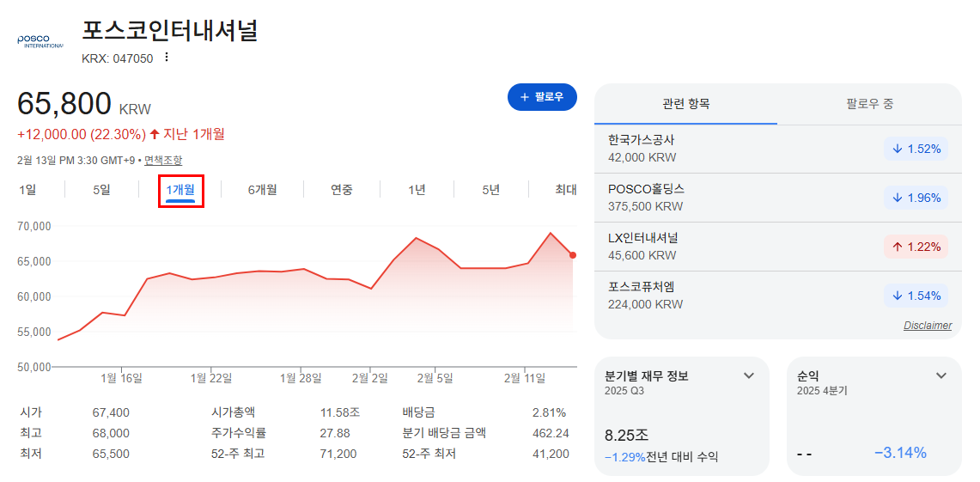Click the 1.22% up change badge
980x482 pixels.
pos(916,247)
